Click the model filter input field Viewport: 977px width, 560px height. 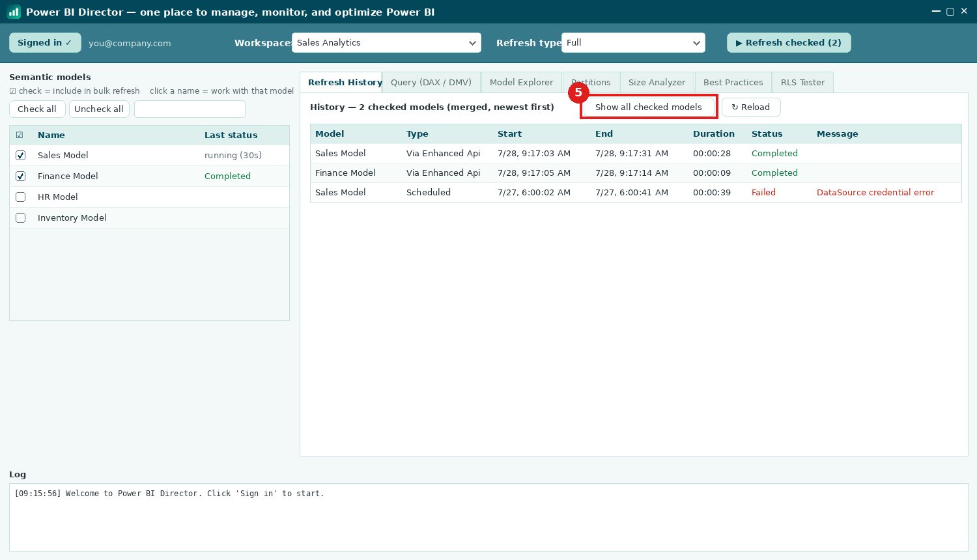pyautogui.click(x=190, y=109)
